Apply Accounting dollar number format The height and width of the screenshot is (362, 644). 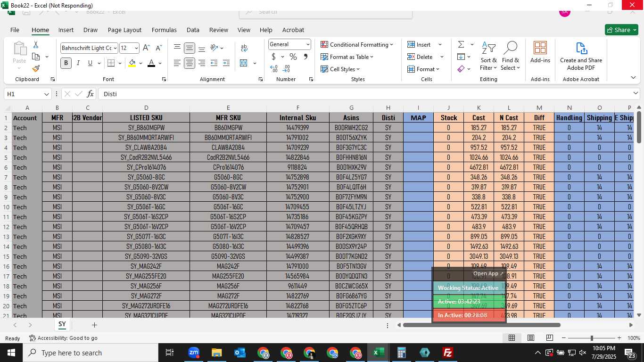[274, 57]
